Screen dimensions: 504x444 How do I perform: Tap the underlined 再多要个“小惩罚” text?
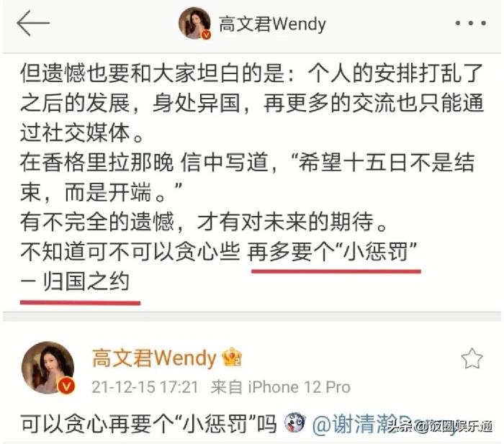pos(333,252)
